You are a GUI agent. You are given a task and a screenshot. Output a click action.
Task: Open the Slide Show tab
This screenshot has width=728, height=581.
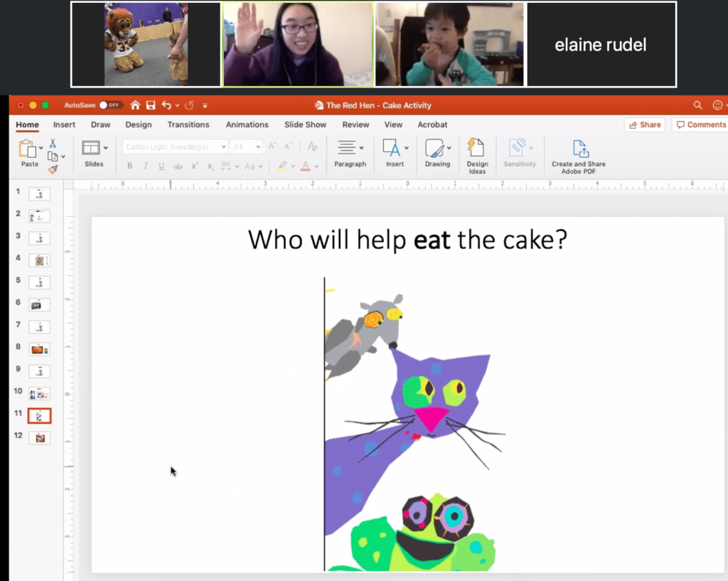(x=305, y=124)
